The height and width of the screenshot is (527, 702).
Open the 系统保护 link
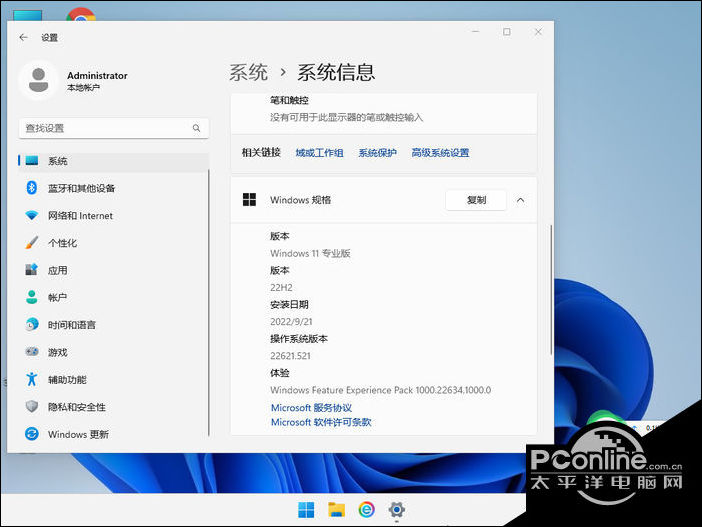point(377,153)
